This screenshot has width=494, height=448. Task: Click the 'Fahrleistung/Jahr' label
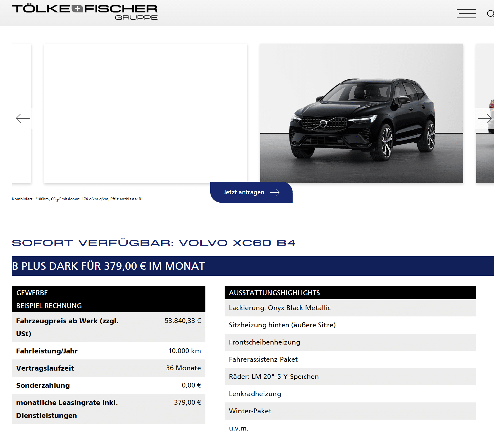coord(47,351)
